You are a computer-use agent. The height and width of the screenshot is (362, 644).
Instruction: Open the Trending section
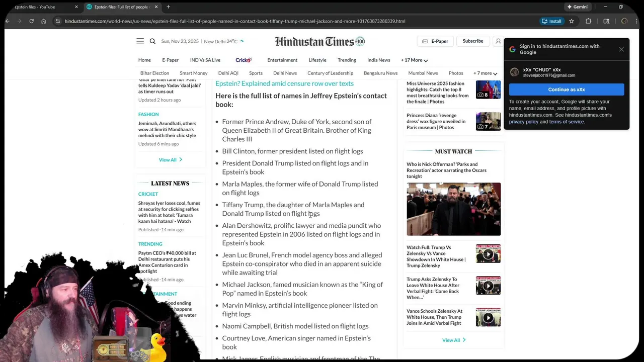[347, 60]
